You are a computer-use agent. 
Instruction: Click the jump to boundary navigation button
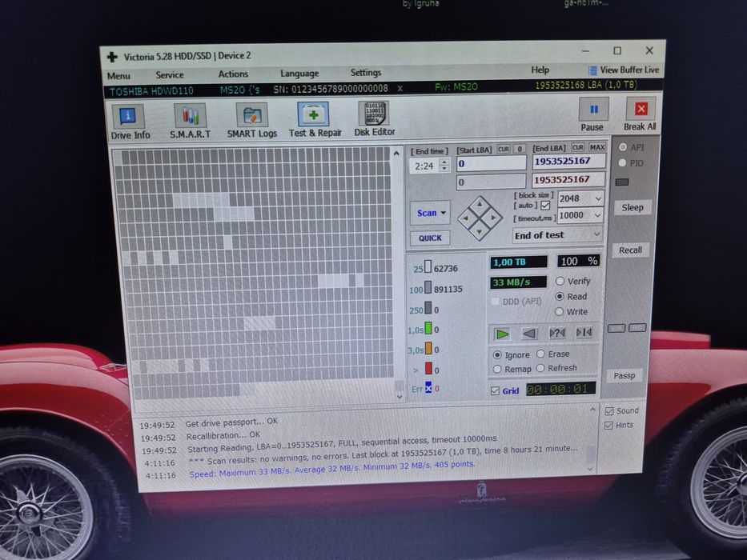584,332
